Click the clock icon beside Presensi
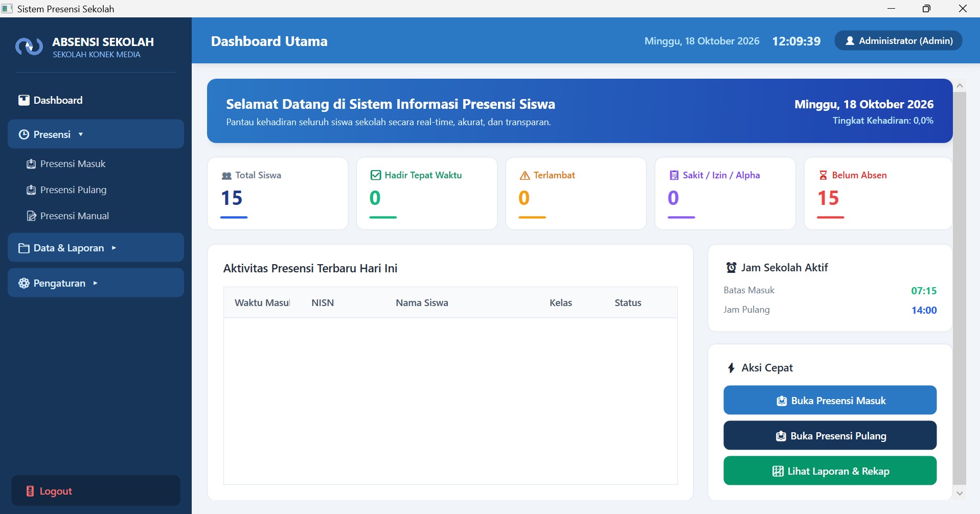 [24, 134]
